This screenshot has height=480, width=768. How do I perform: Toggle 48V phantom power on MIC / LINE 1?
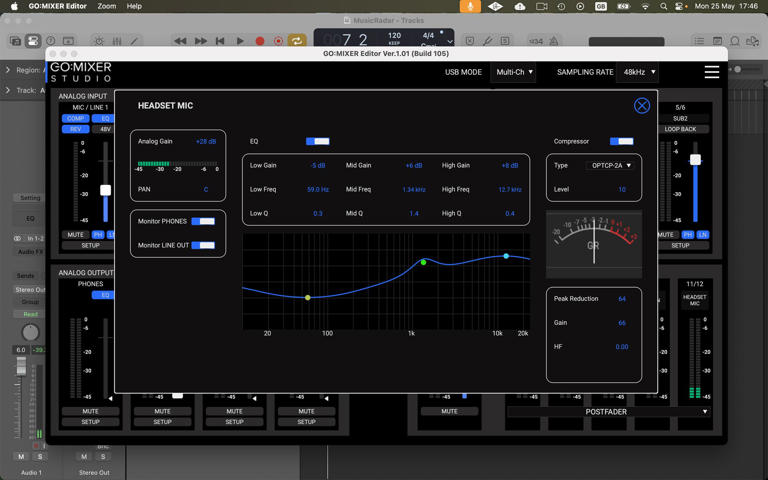104,129
